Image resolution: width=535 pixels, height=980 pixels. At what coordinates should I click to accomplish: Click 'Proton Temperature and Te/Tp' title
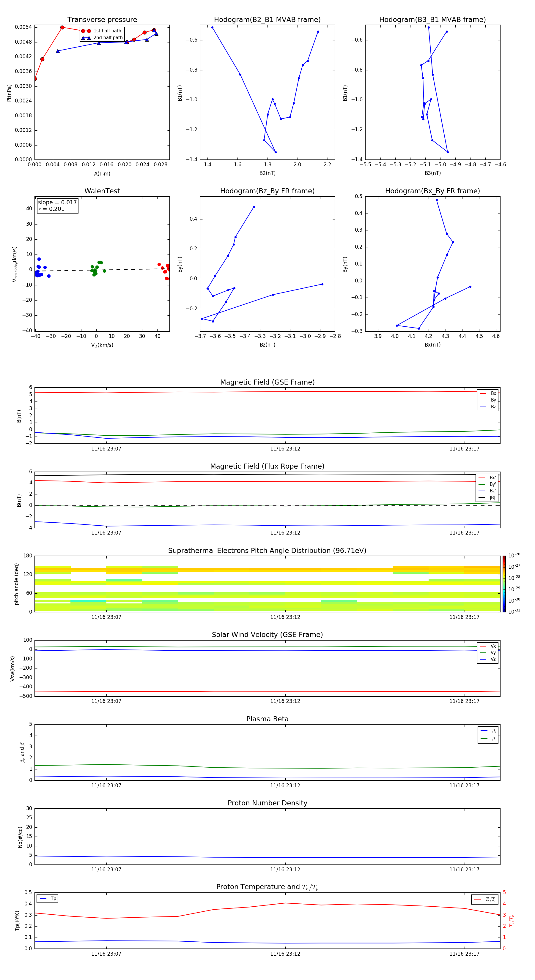click(x=267, y=887)
